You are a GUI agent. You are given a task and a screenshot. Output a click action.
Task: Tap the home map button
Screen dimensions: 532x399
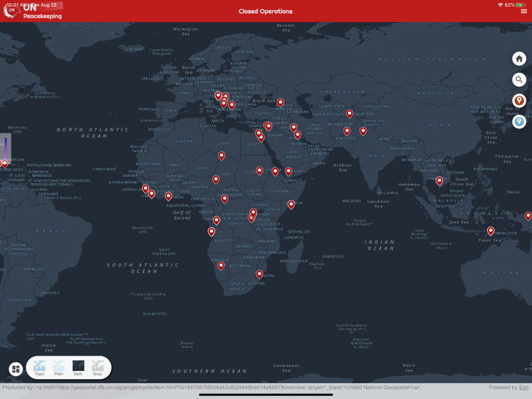click(519, 59)
